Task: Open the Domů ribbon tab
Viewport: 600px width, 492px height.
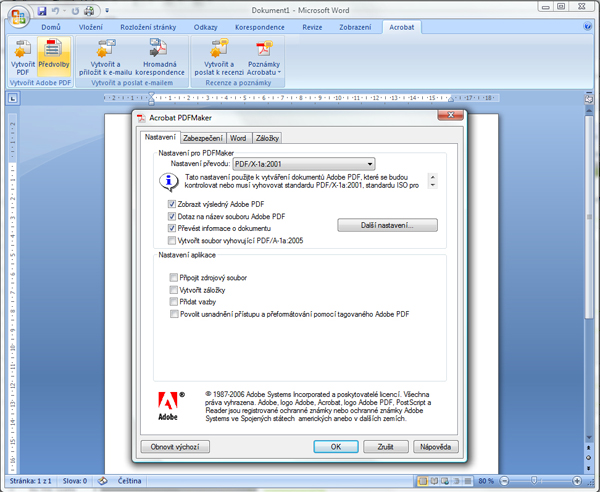Action: coord(51,27)
